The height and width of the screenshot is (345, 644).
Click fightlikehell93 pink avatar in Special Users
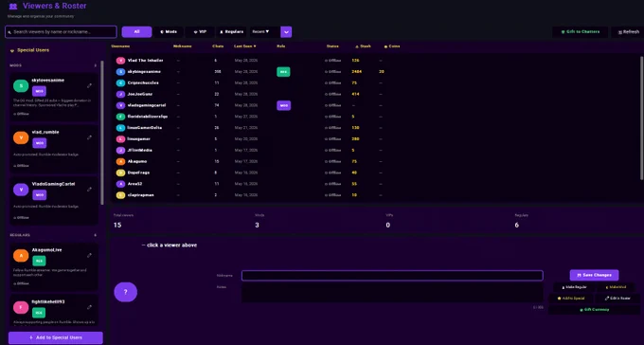[21, 307]
